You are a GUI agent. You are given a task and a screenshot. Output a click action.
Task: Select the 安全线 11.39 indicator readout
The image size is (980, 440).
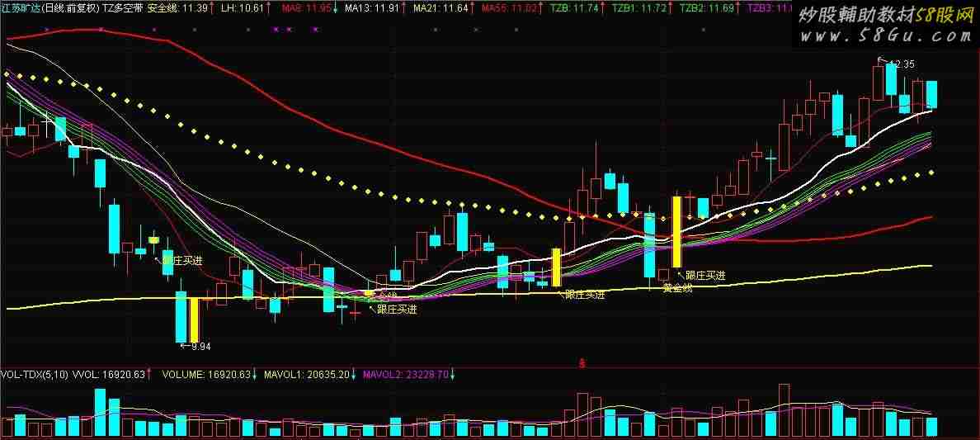(177, 9)
